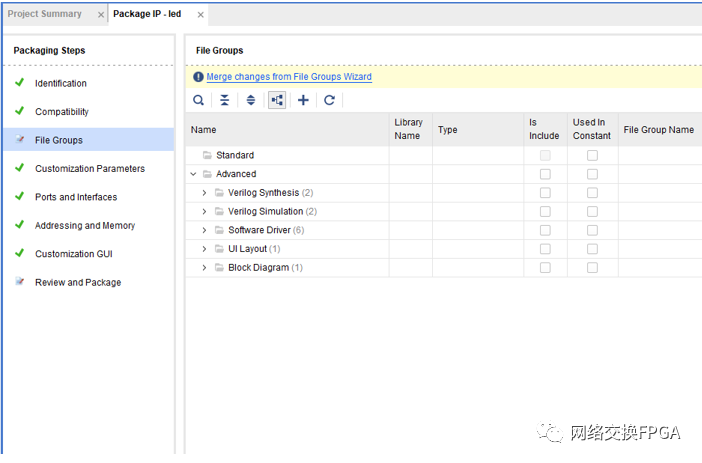This screenshot has height=463, width=702.
Task: Open the Compatibility packaging step
Action: (x=62, y=111)
